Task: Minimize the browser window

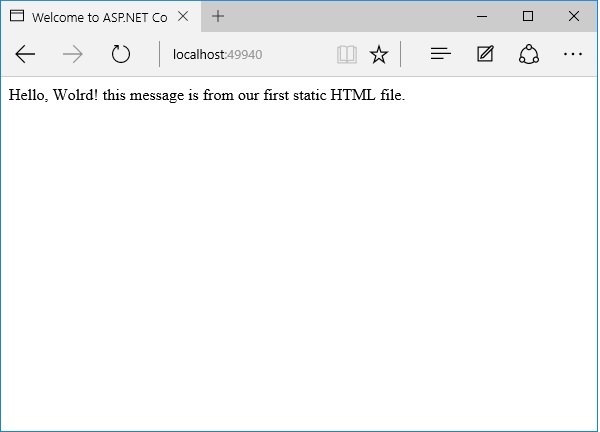Action: [x=483, y=16]
